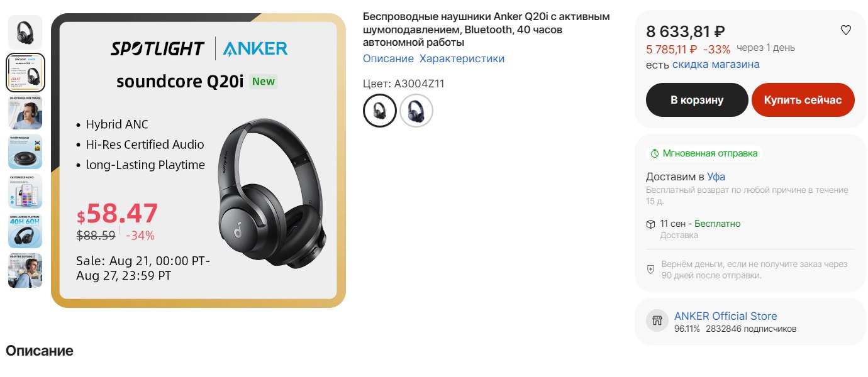Click the instant shipping clock icon

click(655, 153)
